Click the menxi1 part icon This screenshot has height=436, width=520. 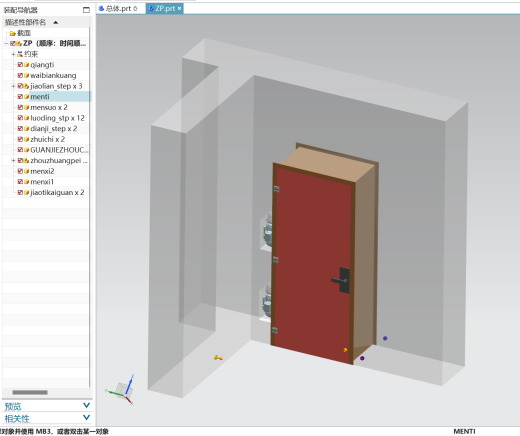26,182
